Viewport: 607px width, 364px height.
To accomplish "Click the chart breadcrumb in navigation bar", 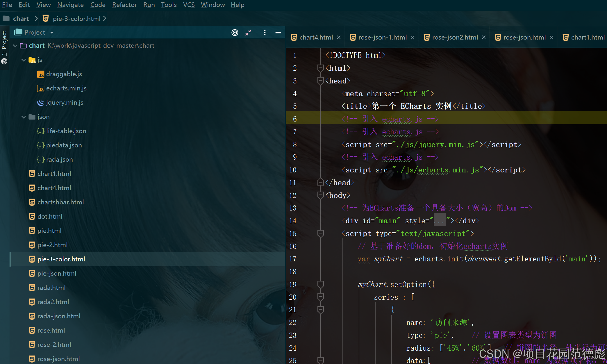I will [x=21, y=19].
